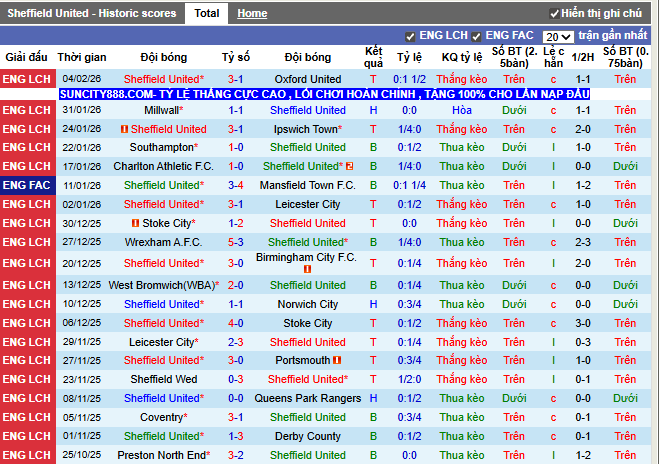Open West Bromwich(WBA) team link
The width and height of the screenshot is (659, 464).
point(162,285)
